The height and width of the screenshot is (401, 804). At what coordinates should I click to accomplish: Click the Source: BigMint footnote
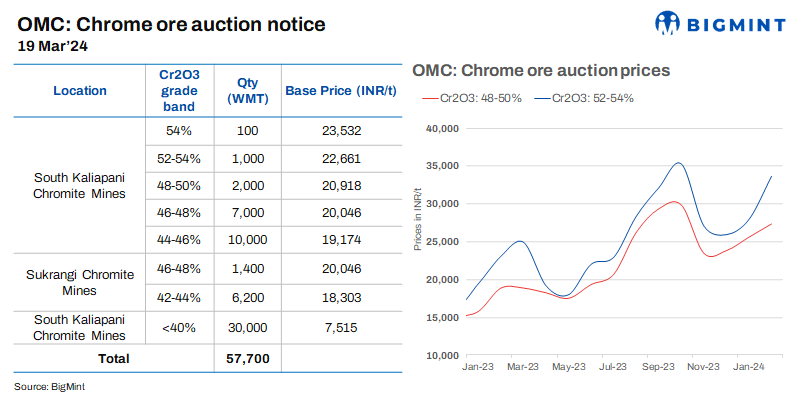click(47, 385)
